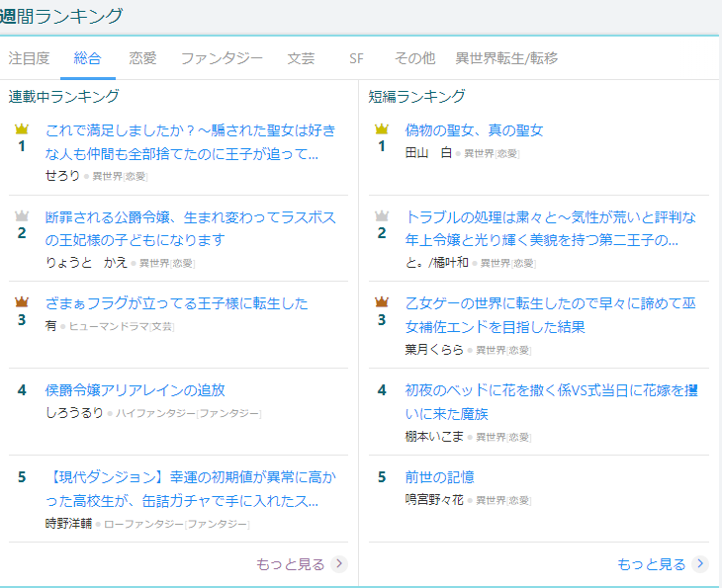Click arrow icon beside left もっと見る
This screenshot has height=588, width=722.
339,564
